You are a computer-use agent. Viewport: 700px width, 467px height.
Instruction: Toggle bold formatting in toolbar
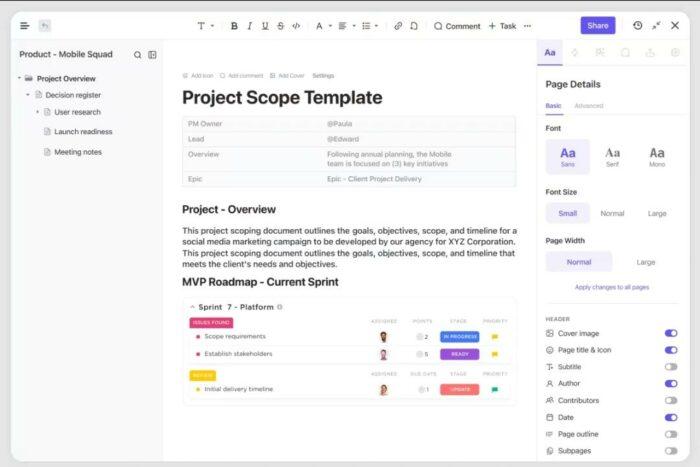click(234, 26)
